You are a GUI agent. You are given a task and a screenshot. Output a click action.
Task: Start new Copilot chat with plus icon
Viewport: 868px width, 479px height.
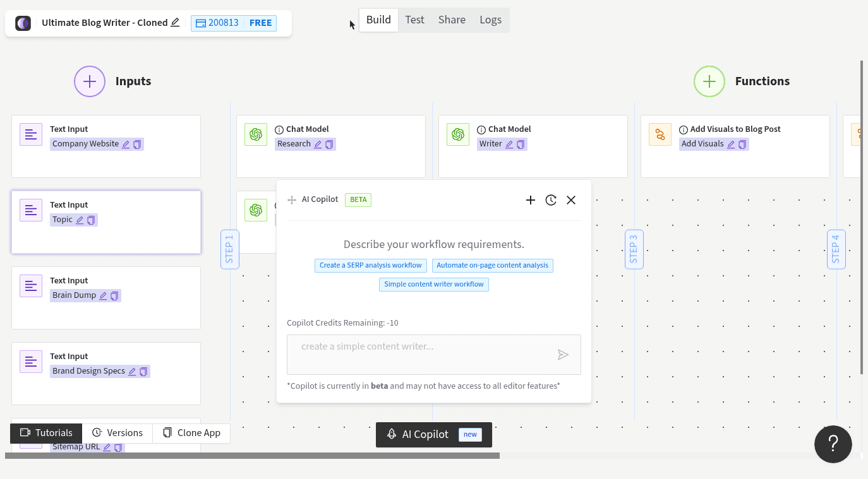point(530,200)
